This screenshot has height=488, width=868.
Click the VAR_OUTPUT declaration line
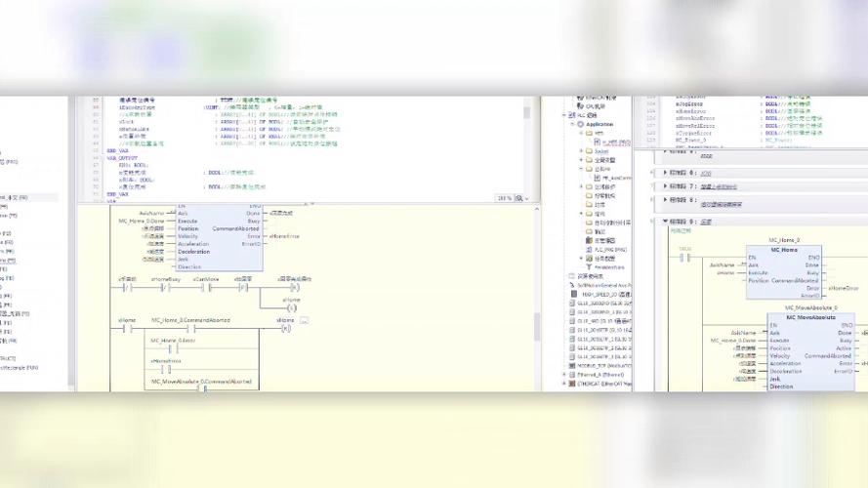pyautogui.click(x=122, y=158)
